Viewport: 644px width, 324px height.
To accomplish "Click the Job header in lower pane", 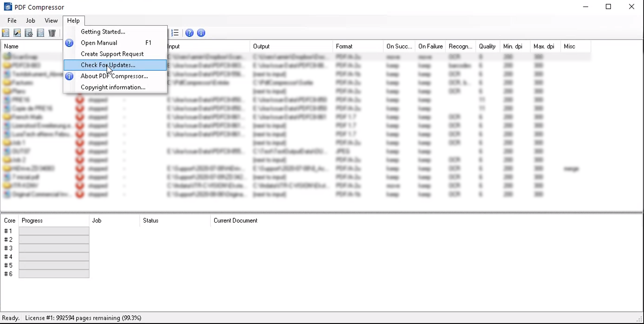I will [114, 221].
